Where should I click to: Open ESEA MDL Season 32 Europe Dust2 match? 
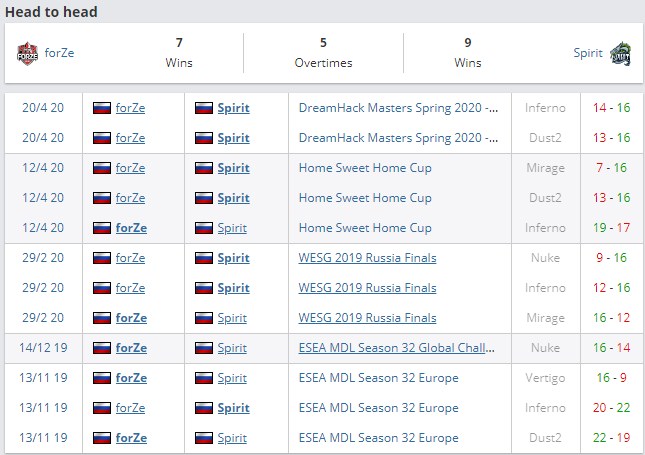(378, 438)
